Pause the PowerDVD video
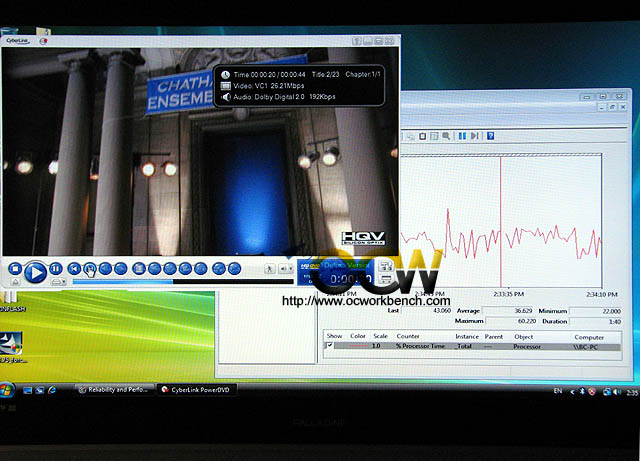This screenshot has width=640, height=461. pyautogui.click(x=56, y=269)
